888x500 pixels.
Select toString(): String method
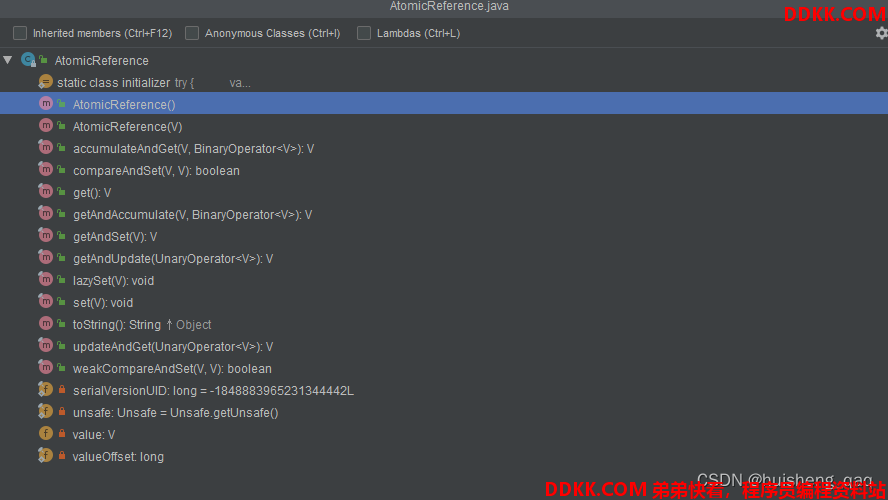(444, 324)
